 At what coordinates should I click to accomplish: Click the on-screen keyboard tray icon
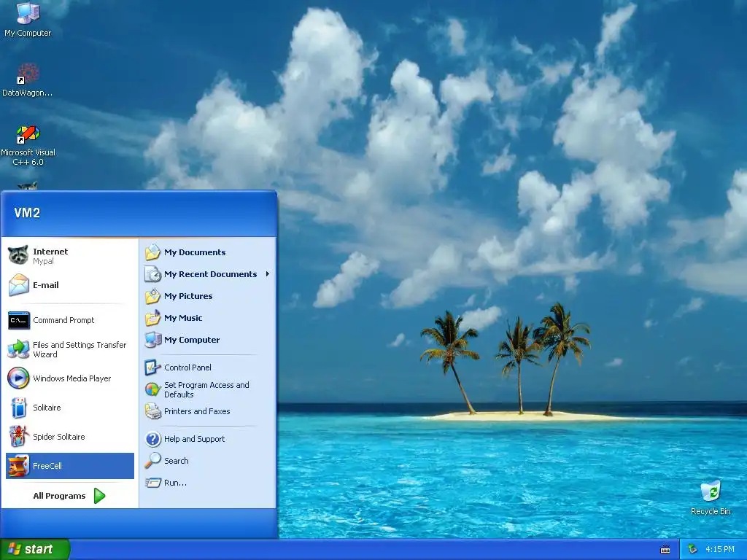[x=665, y=550]
